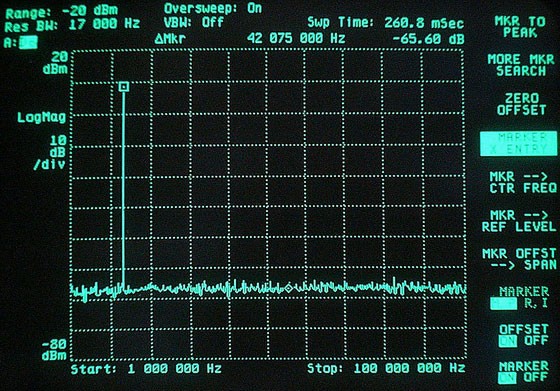The height and width of the screenshot is (391, 560).
Task: Click the LogMag scale format label
Action: pyautogui.click(x=42, y=117)
